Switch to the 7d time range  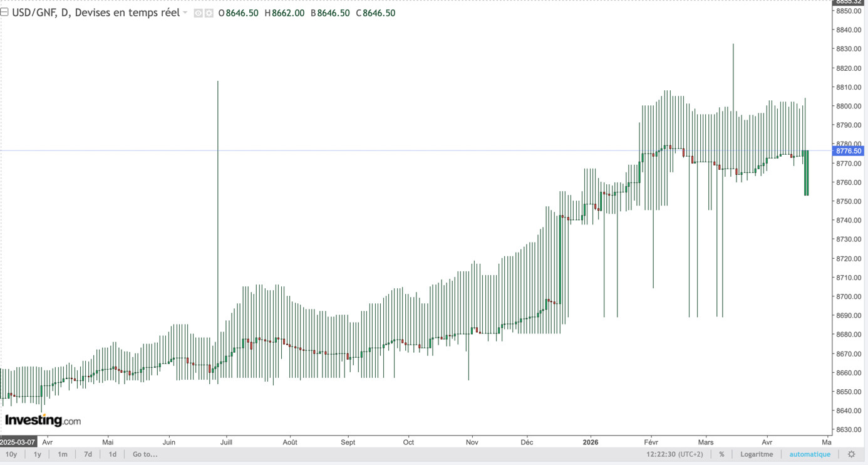88,454
